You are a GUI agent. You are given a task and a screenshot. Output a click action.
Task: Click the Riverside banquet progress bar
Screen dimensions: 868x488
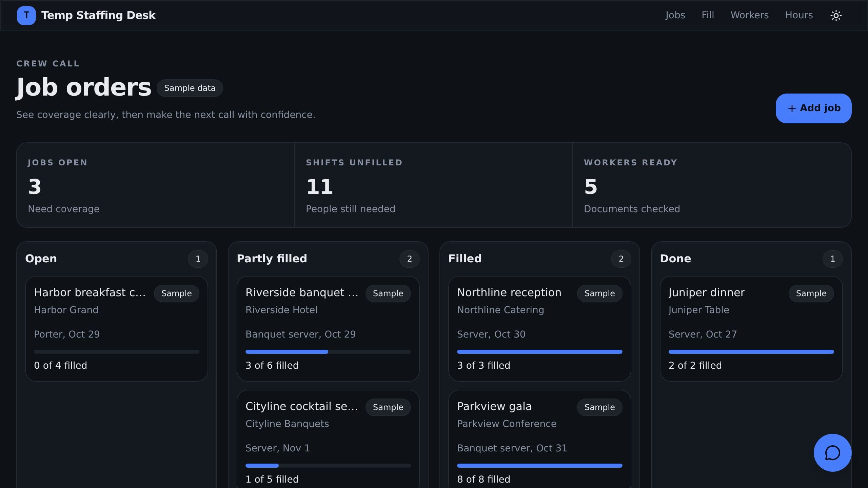(328, 352)
